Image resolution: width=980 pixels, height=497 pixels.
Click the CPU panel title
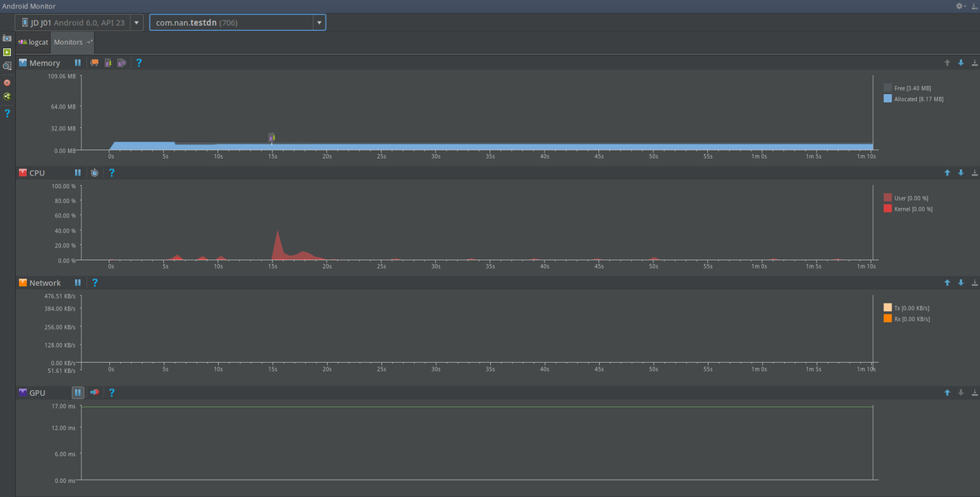pos(37,173)
